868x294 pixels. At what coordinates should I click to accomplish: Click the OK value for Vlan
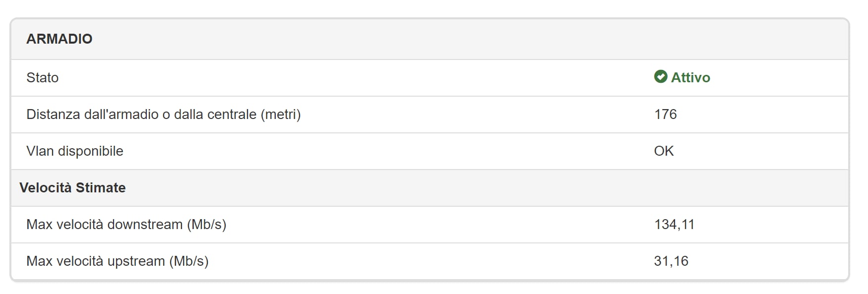tap(664, 151)
